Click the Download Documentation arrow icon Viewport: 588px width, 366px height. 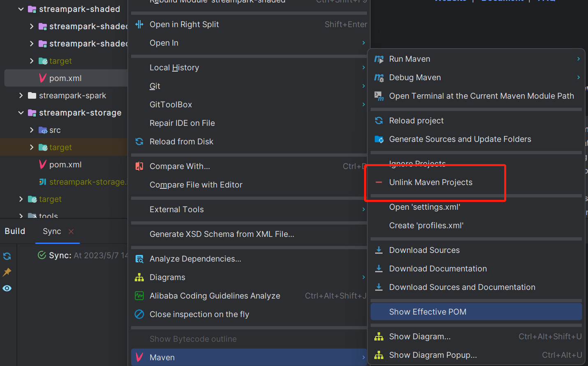(x=379, y=269)
